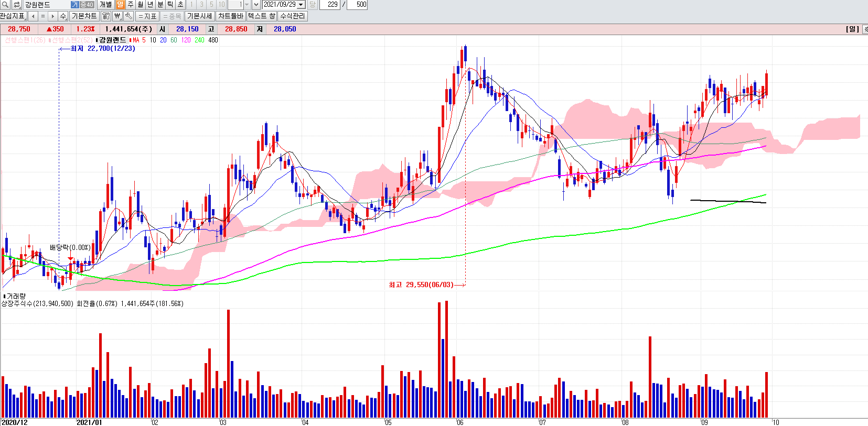
Task: Switch to monthly 월 chart period
Action: (x=140, y=5)
